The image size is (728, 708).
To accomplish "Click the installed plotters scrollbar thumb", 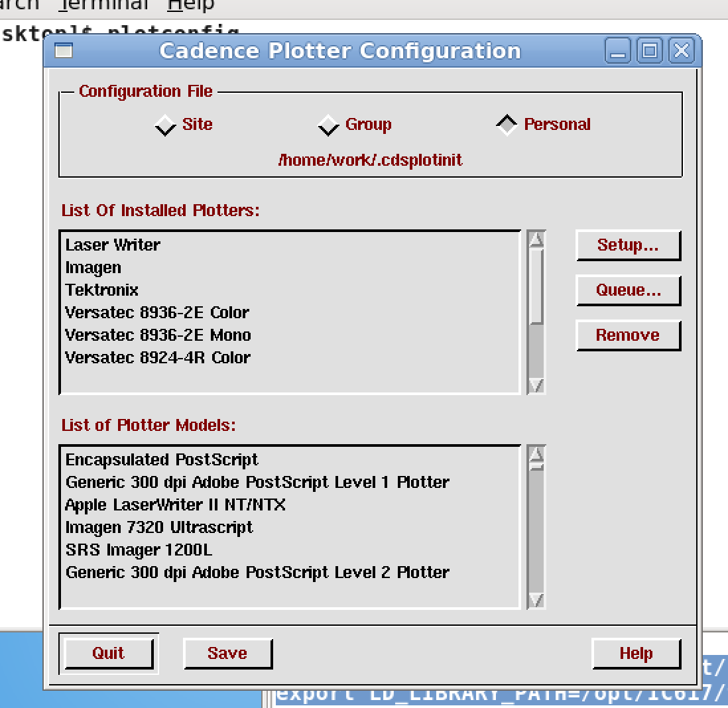I will coord(536,287).
